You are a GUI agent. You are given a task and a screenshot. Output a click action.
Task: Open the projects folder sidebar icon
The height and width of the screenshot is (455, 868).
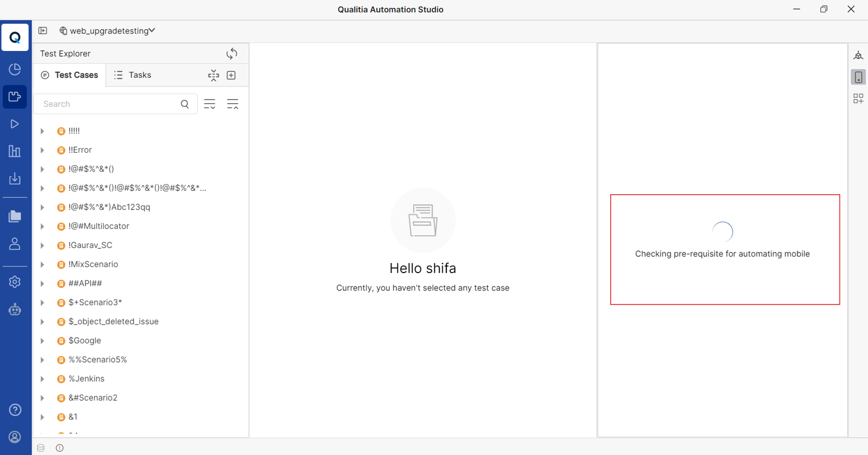(x=15, y=216)
